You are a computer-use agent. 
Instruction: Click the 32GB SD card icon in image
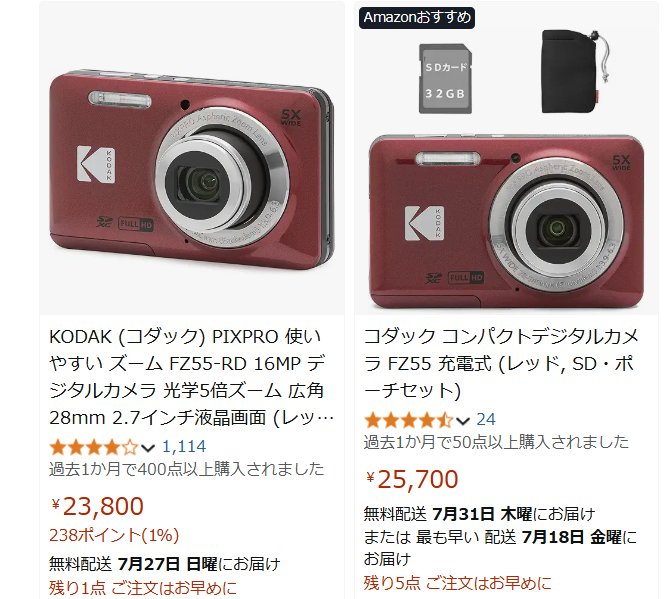point(445,79)
